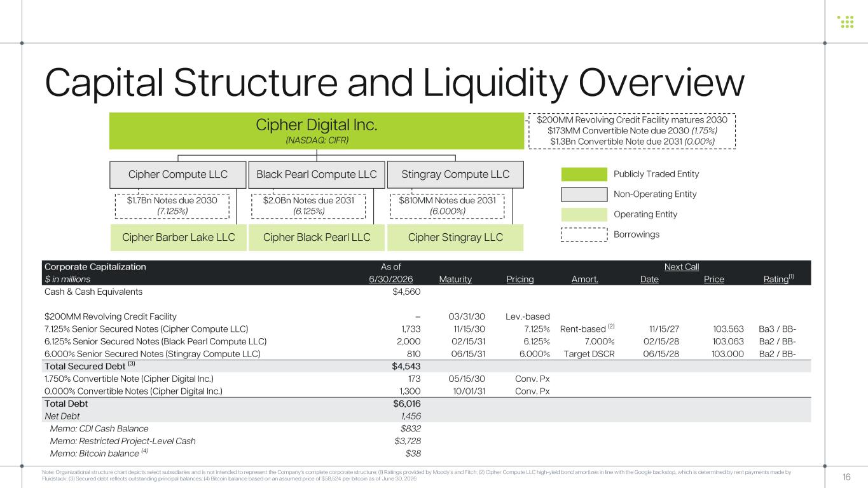This screenshot has height=488, width=868.
Task: Click the Publicly Traded Entity green swatch
Action: 584,174
